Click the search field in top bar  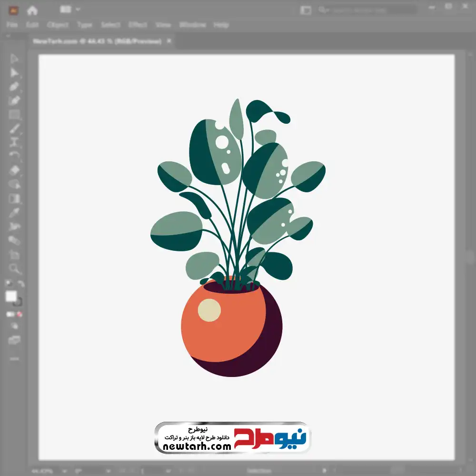(x=367, y=10)
